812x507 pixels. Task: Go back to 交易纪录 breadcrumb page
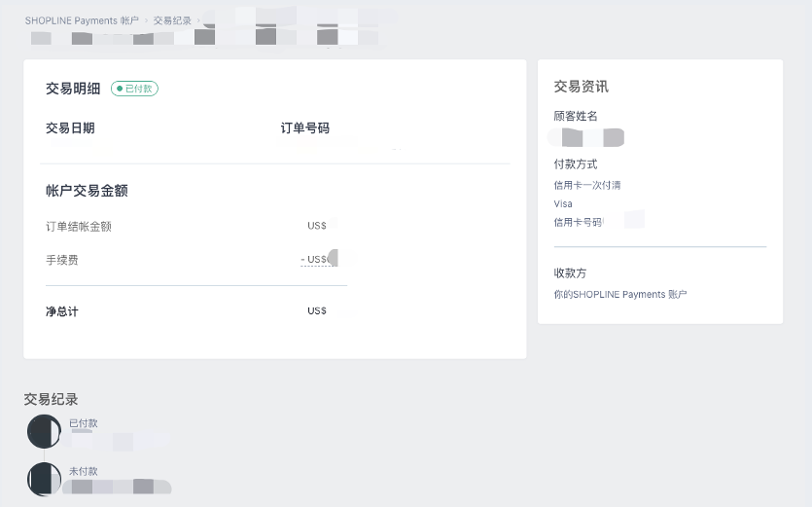coord(172,20)
